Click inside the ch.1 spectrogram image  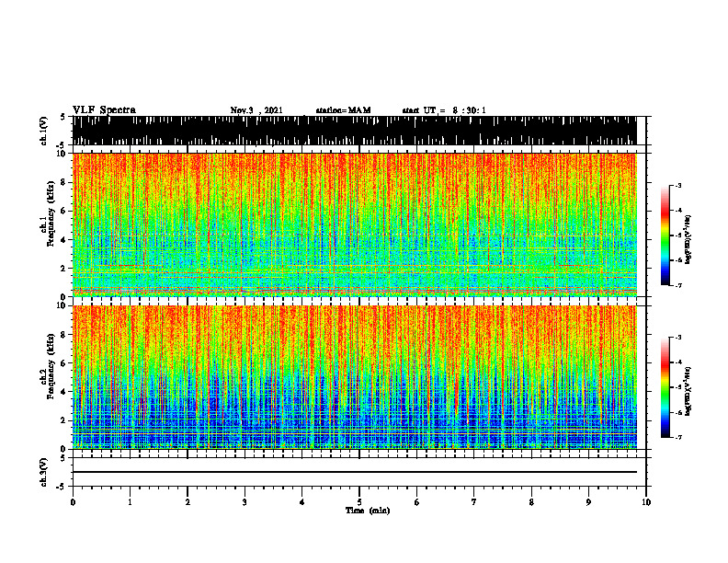point(354,224)
